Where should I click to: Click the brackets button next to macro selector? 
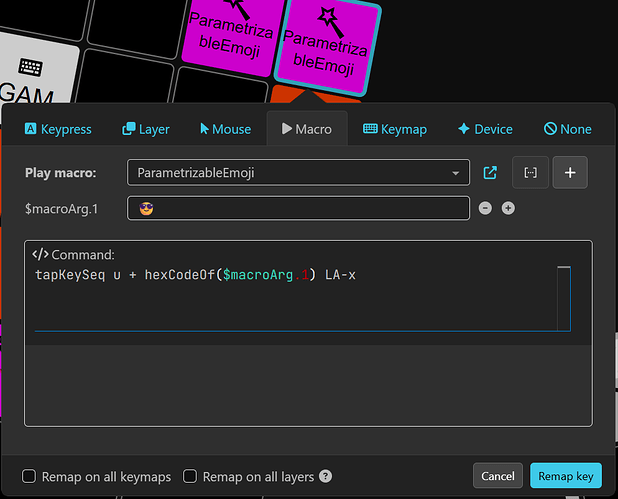click(x=530, y=173)
